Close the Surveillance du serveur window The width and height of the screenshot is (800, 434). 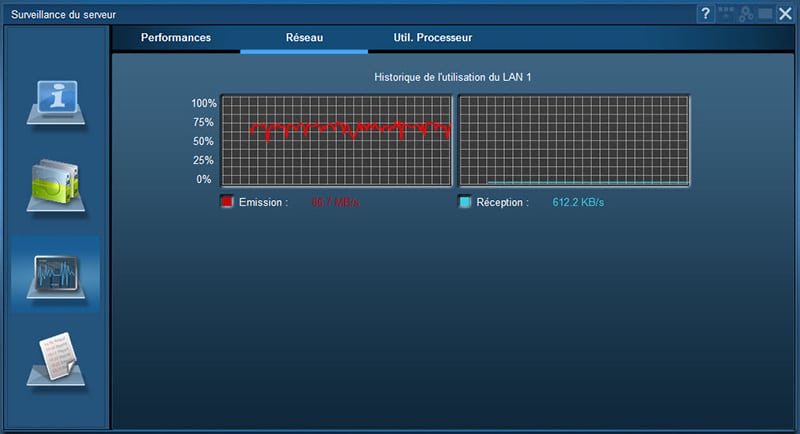pyautogui.click(x=785, y=13)
